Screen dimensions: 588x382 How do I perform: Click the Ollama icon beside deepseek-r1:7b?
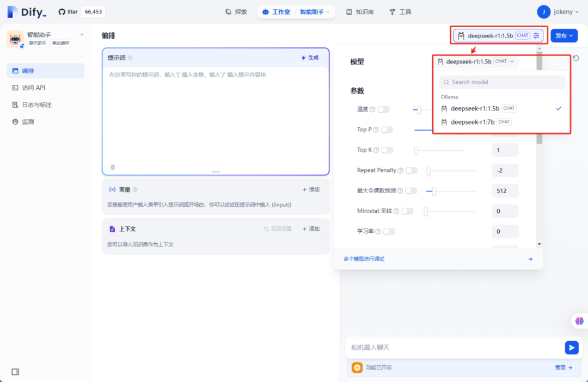[x=444, y=122]
